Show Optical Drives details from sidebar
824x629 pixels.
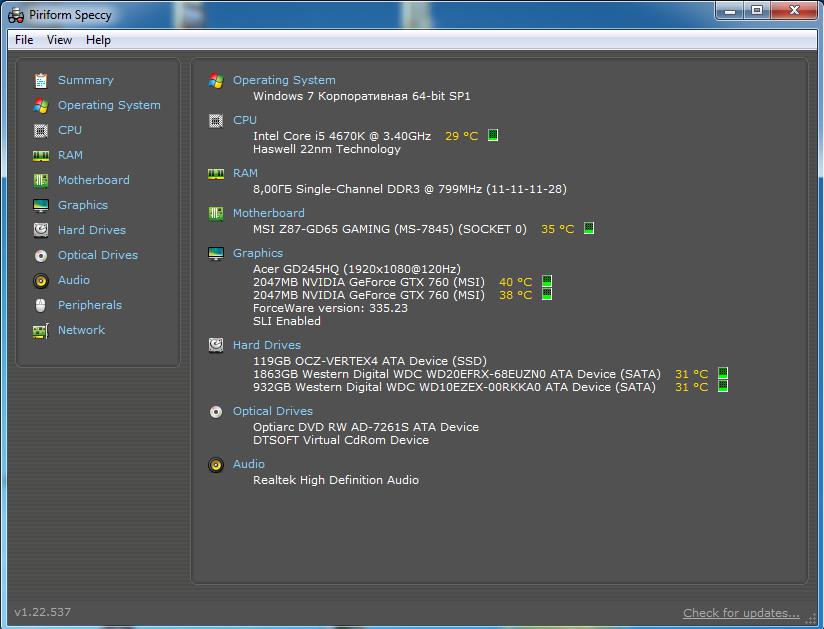click(98, 255)
